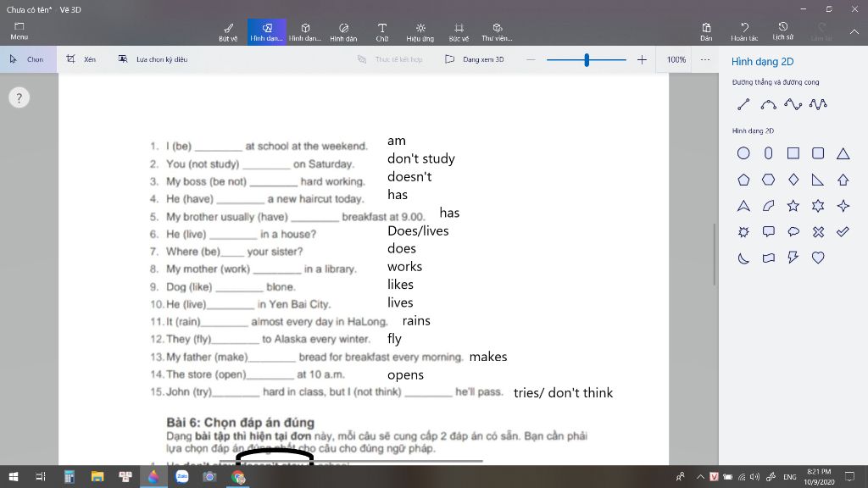
Task: Select the triangle 2D shape
Action: [x=843, y=153]
